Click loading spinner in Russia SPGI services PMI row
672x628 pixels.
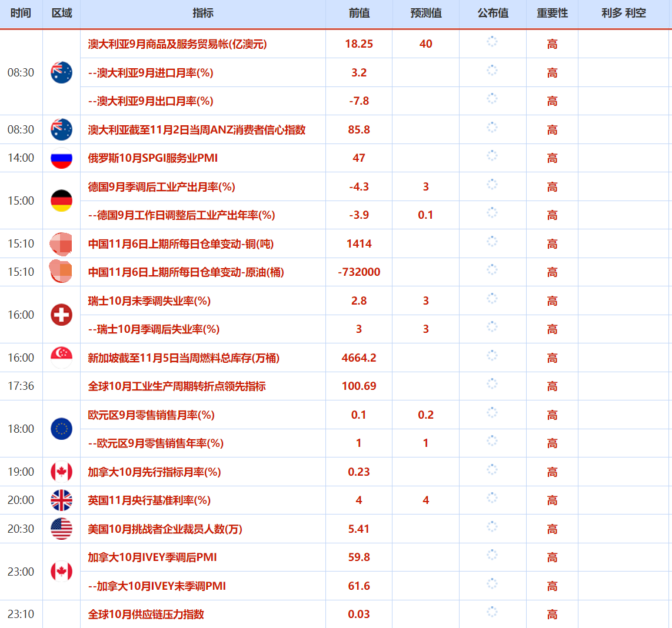[492, 155]
